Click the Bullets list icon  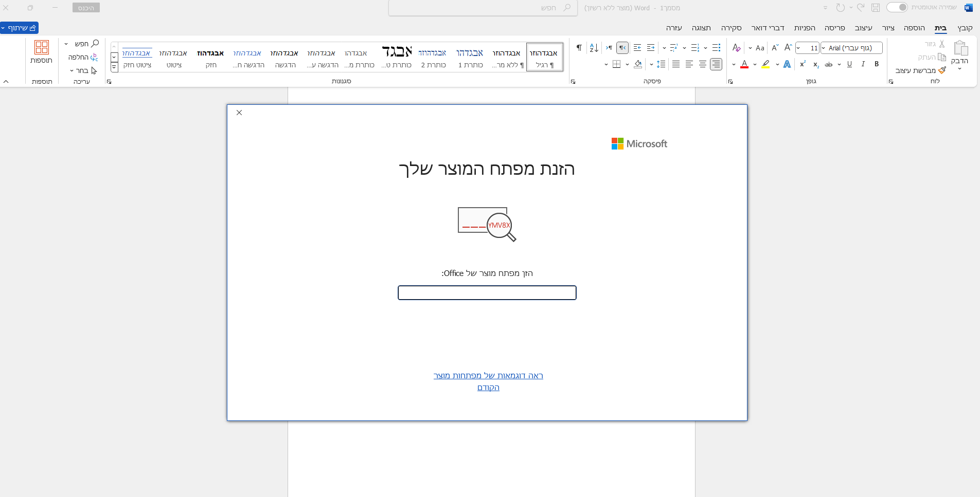[x=716, y=48]
